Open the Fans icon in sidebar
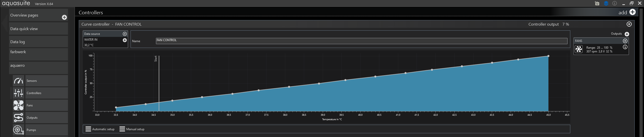Image resolution: width=644 pixels, height=137 pixels. tap(19, 105)
